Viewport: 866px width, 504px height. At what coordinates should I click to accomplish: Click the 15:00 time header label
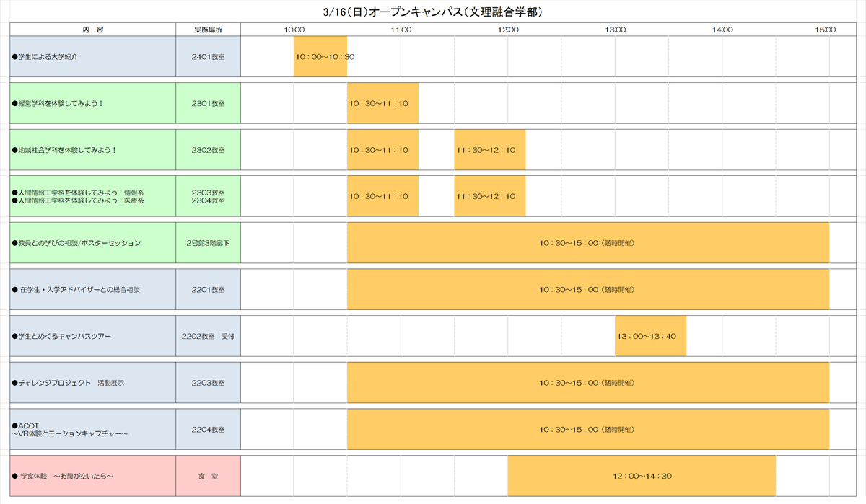825,30
